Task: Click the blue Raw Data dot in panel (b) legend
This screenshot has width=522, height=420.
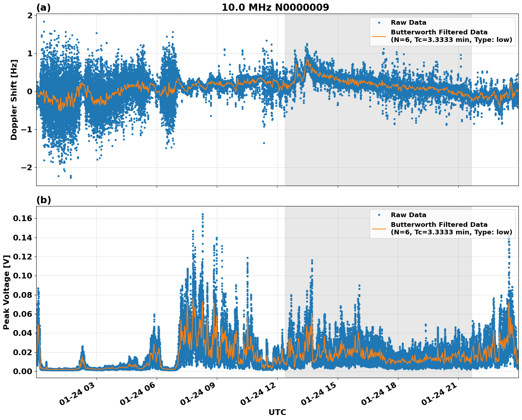Action: click(x=379, y=214)
